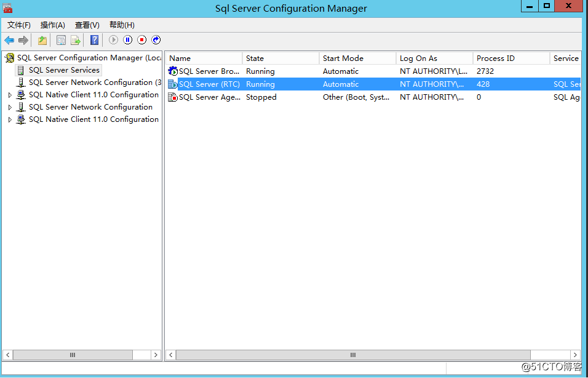This screenshot has height=378, width=588.
Task: Click the SQL Server Browser service icon
Action: click(173, 71)
